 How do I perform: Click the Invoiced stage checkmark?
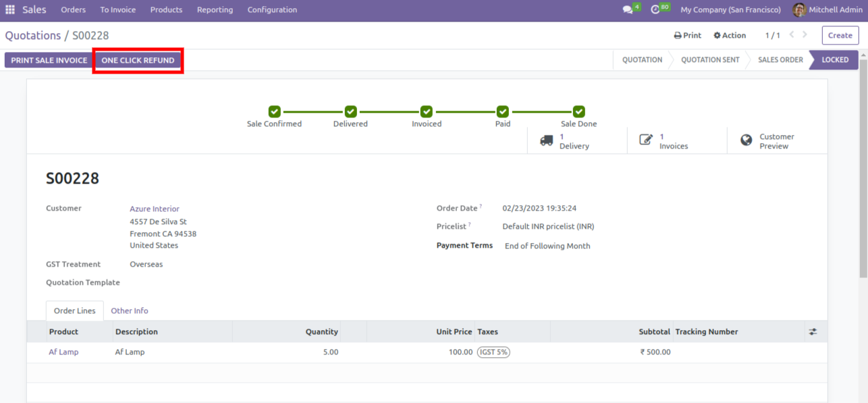coord(427,111)
